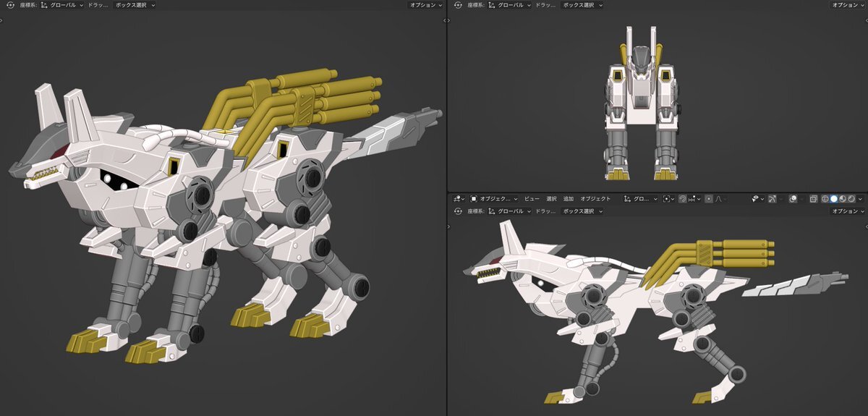Switch to wireframe shading
Image resolution: width=868 pixels, height=416 pixels.
point(824,198)
